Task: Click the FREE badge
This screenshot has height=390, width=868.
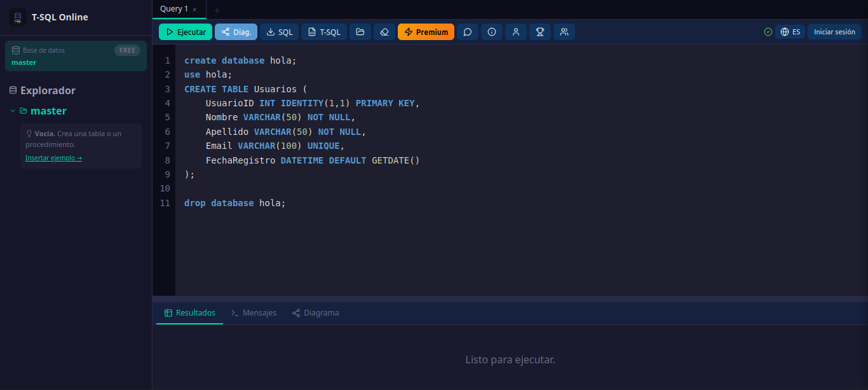Action: point(127,50)
